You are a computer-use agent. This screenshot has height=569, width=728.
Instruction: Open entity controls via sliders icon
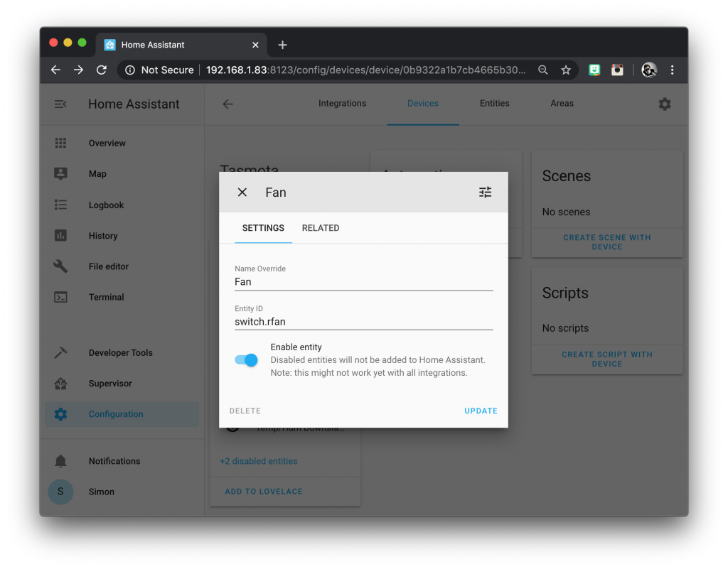(x=485, y=192)
